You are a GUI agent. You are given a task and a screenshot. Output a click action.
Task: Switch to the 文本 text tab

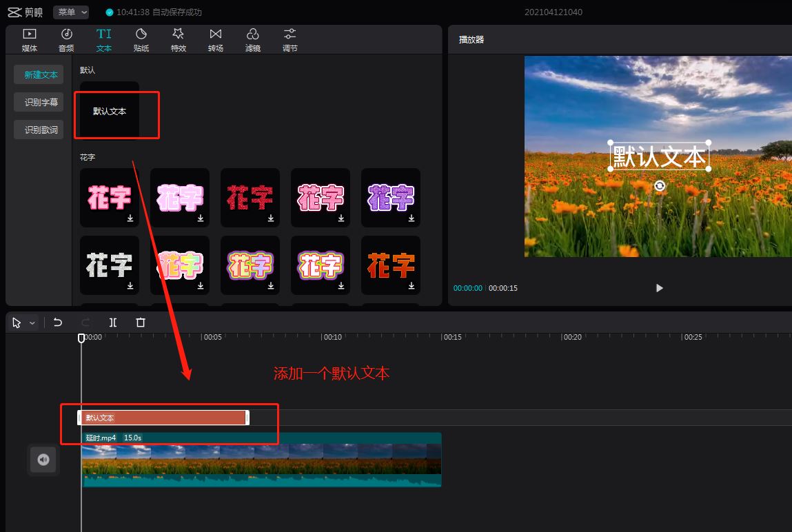click(x=103, y=40)
